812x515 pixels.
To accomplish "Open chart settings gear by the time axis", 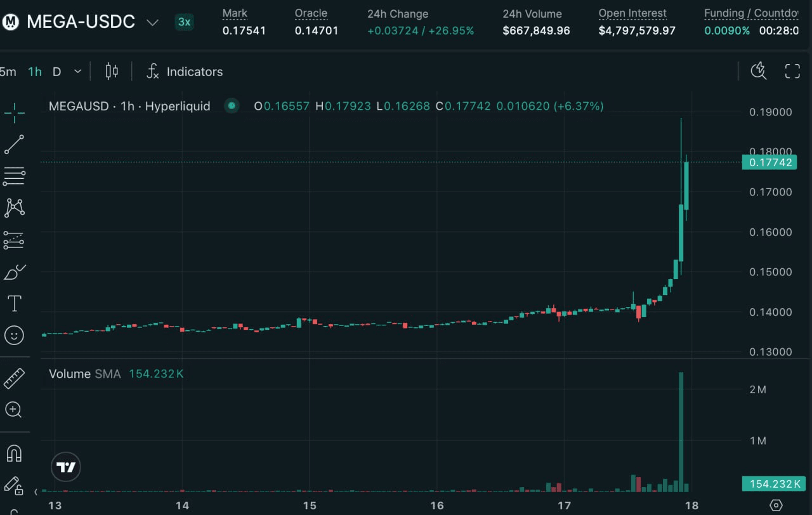I will click(776, 505).
